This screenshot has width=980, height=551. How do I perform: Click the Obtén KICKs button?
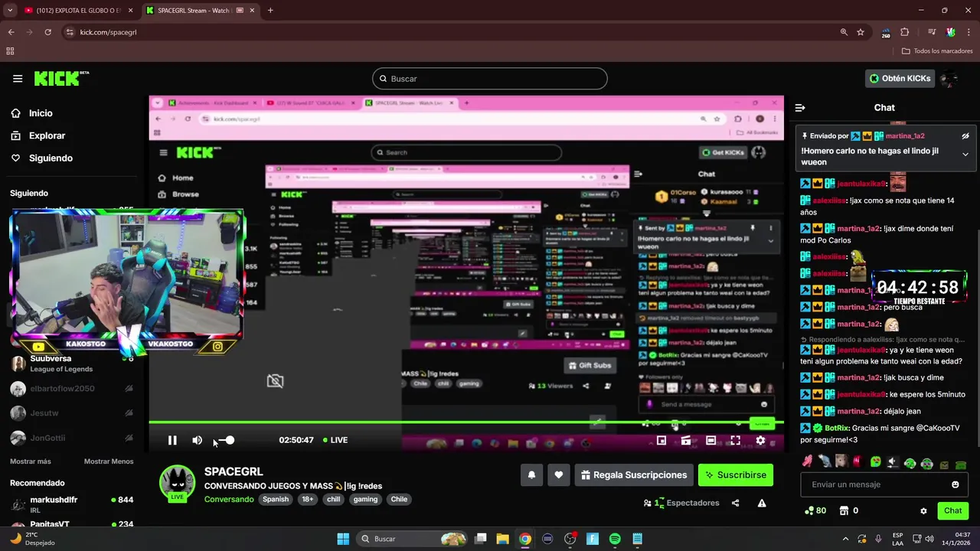pos(900,79)
